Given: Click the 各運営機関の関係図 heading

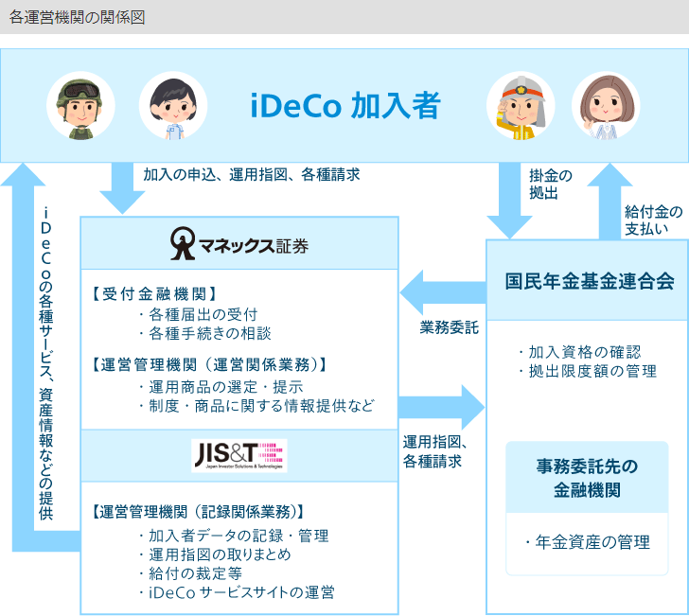Looking at the screenshot, I should [77, 17].
